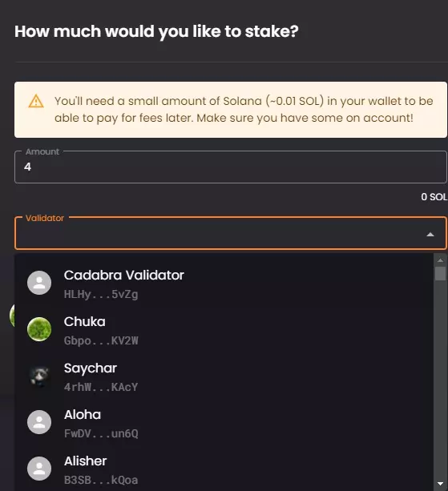This screenshot has width=448, height=491.
Task: Click the Cadabra Validator avatar icon
Action: (39, 283)
